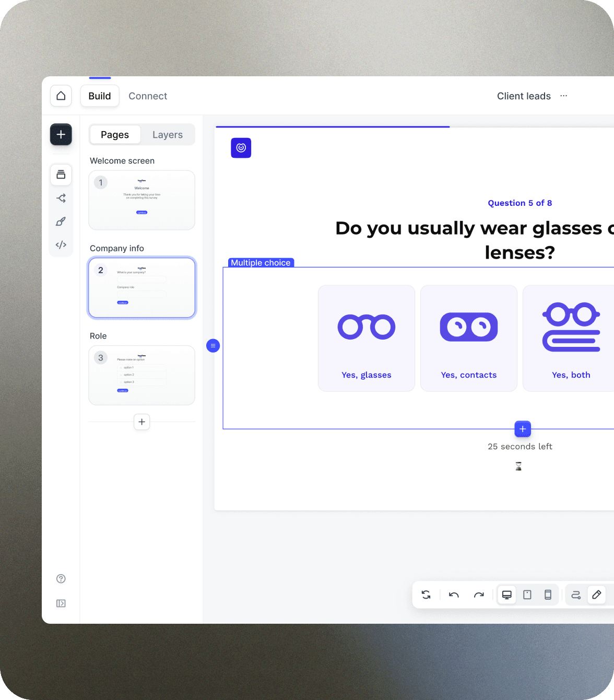The width and height of the screenshot is (614, 700).
Task: Open the code embed icon
Action: pyautogui.click(x=61, y=244)
